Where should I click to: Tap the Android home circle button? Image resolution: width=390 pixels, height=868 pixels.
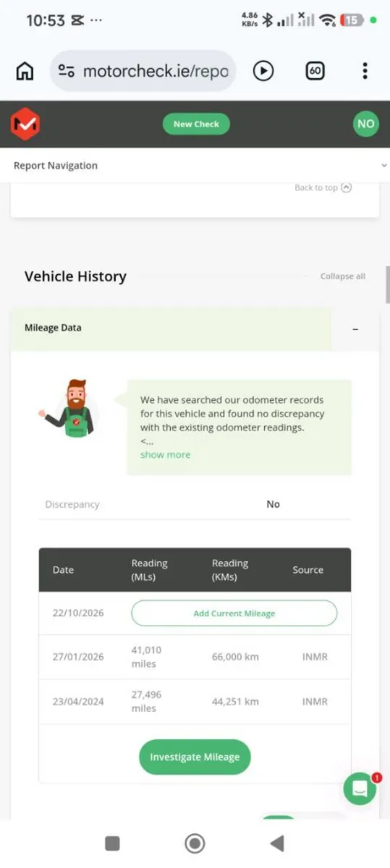pyautogui.click(x=195, y=843)
